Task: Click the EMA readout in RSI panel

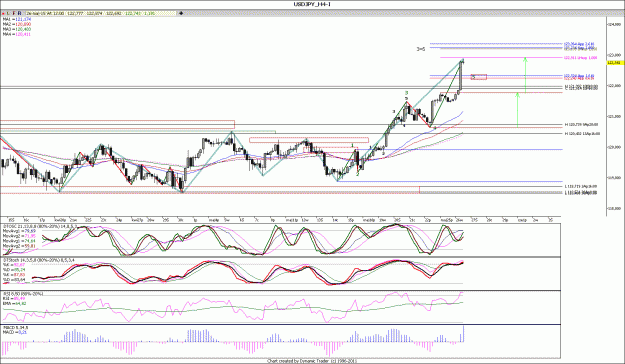Action: tap(15, 304)
